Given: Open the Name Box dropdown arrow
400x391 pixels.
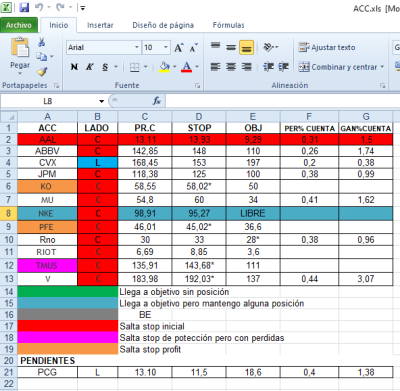Looking at the screenshot, I should 101,101.
